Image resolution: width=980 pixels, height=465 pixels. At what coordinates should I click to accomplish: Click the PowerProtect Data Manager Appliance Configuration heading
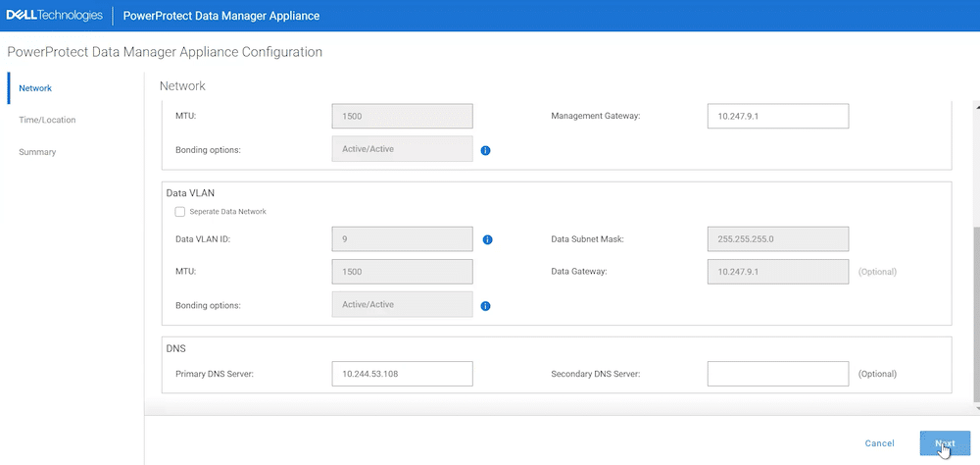tap(165, 52)
